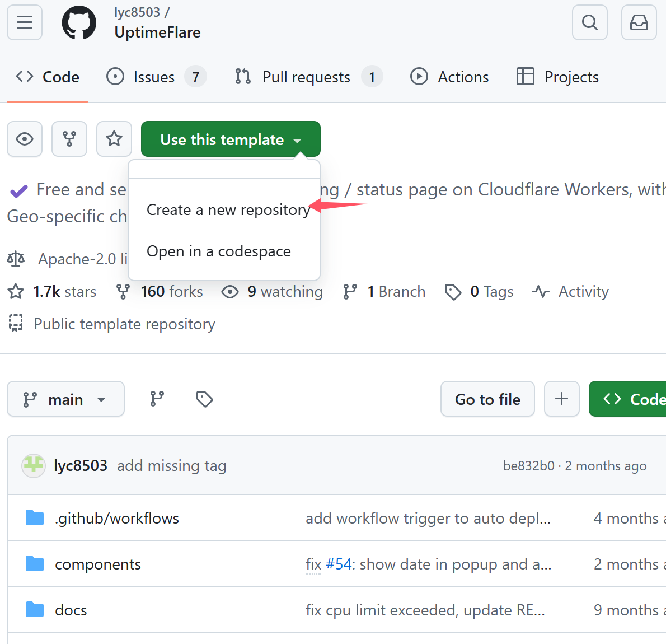Open the add missing tag commit
Screen dimensions: 666x644
[x=172, y=465]
